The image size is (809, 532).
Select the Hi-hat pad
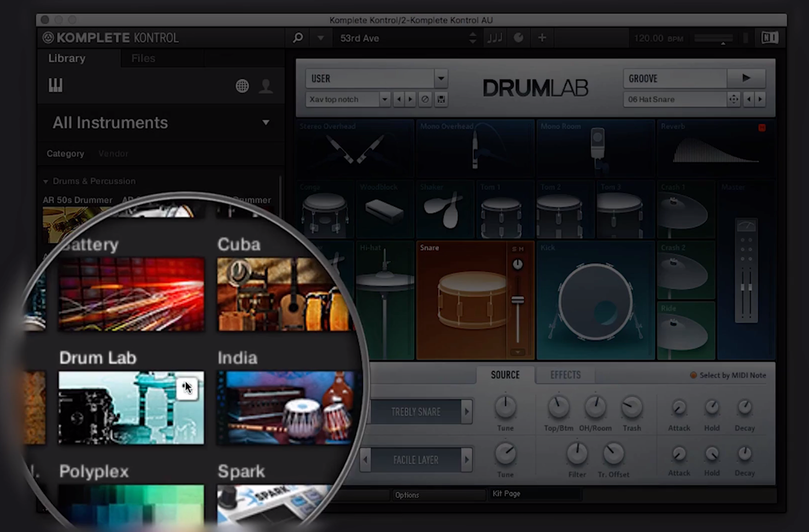coord(384,300)
